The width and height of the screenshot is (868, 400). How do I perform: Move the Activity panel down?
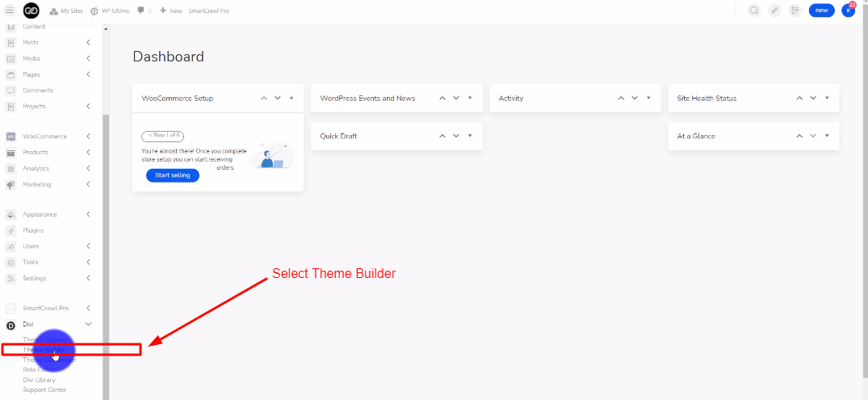[635, 98]
